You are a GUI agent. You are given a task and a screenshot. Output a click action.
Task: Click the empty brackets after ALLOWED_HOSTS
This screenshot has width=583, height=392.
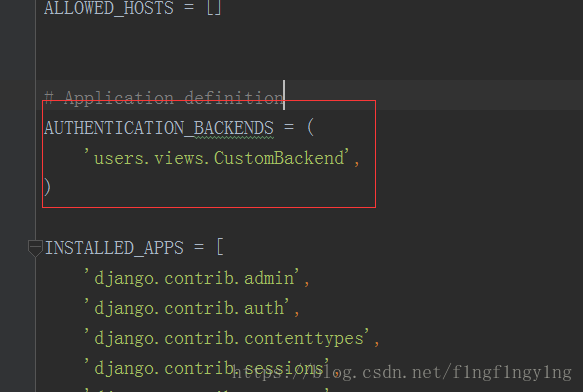click(214, 8)
